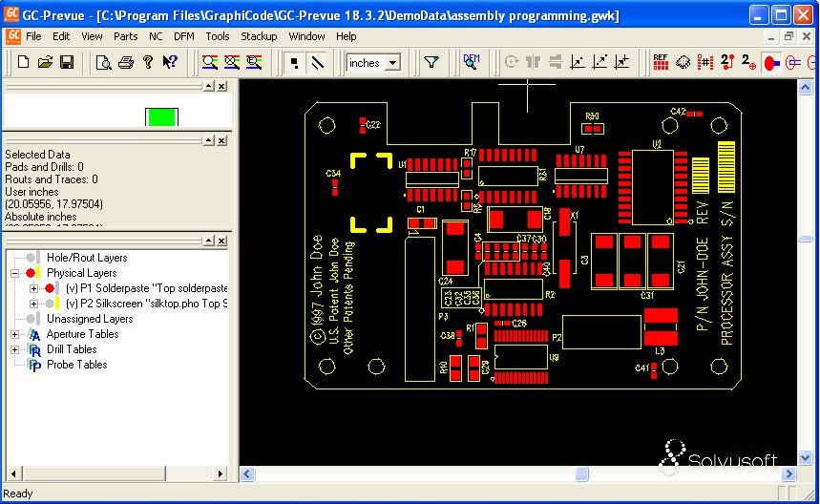Click the second measure axes icon

pyautogui.click(x=599, y=62)
